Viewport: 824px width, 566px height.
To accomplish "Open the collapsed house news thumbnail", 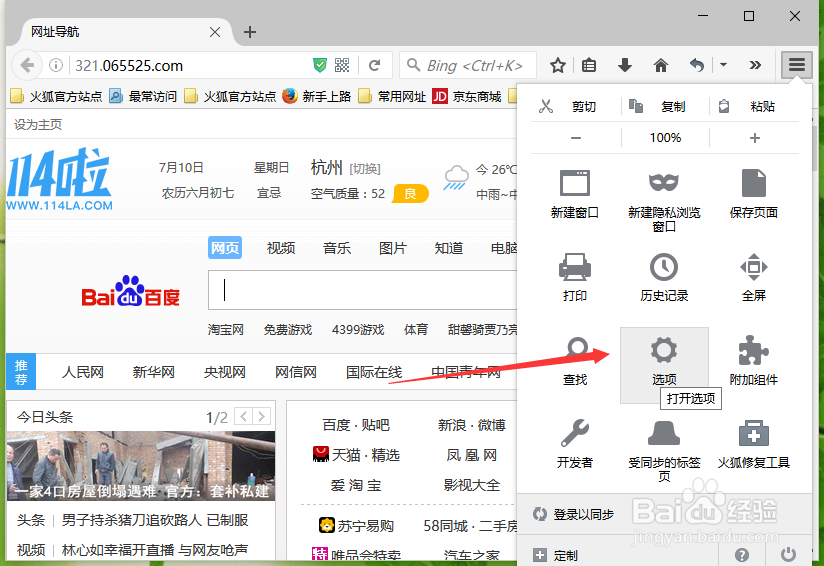I will tap(141, 466).
